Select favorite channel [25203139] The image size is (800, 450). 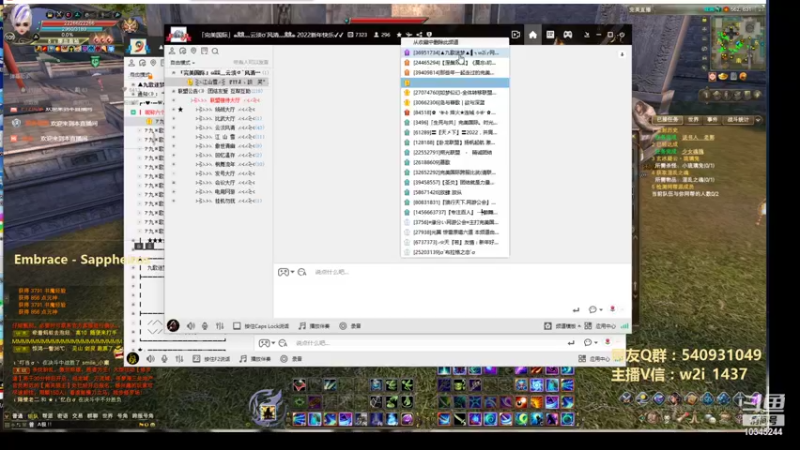[455, 252]
